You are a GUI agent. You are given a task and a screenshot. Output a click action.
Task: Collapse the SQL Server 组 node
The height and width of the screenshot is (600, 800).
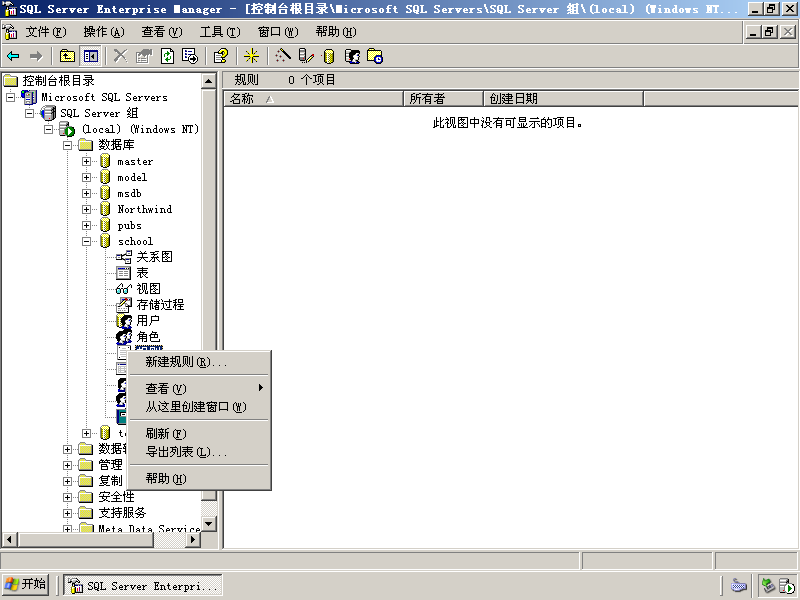[30, 113]
